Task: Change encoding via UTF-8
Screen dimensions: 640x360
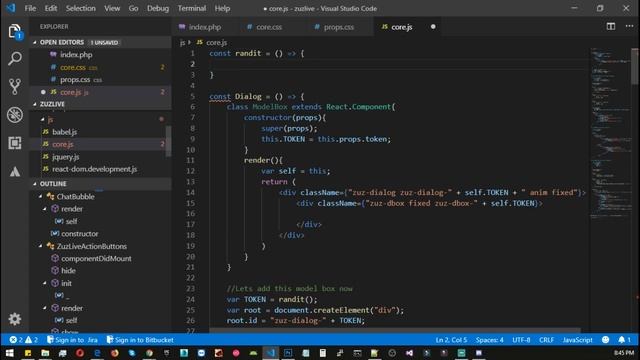Action: (x=521, y=340)
